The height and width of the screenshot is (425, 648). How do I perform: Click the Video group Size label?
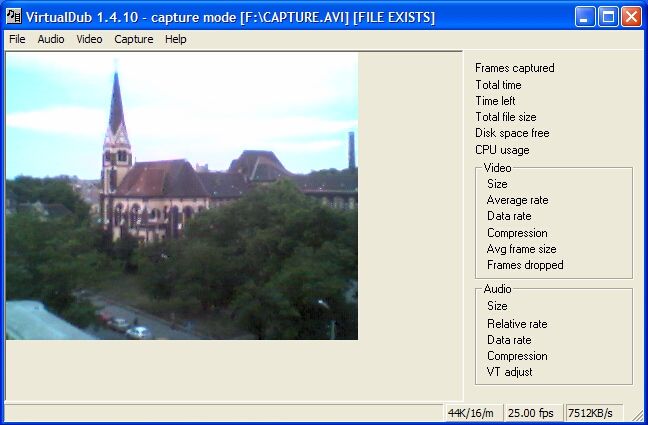coord(497,184)
